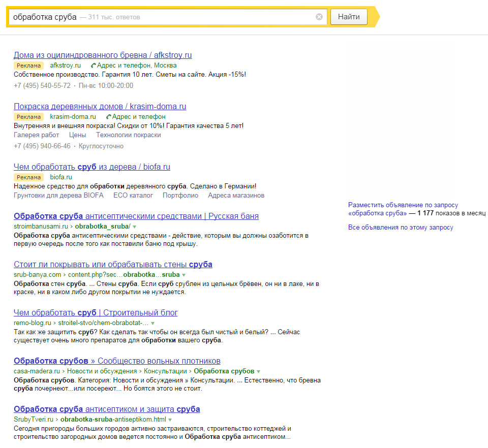
Task: Open Чем обработать сруб Строительный блог result
Action: 96,312
